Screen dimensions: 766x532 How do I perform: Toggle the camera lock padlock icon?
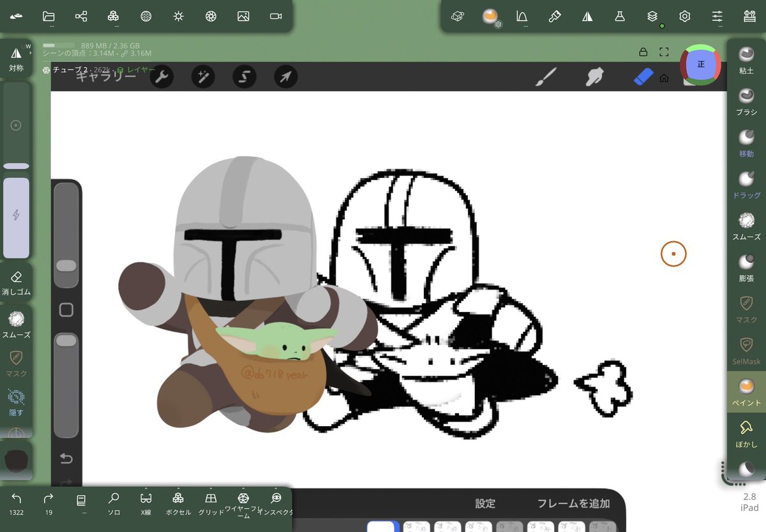tap(643, 52)
